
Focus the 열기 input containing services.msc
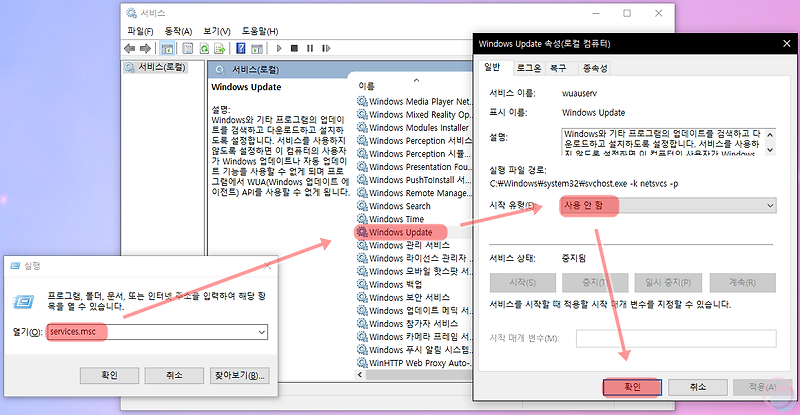point(157,332)
